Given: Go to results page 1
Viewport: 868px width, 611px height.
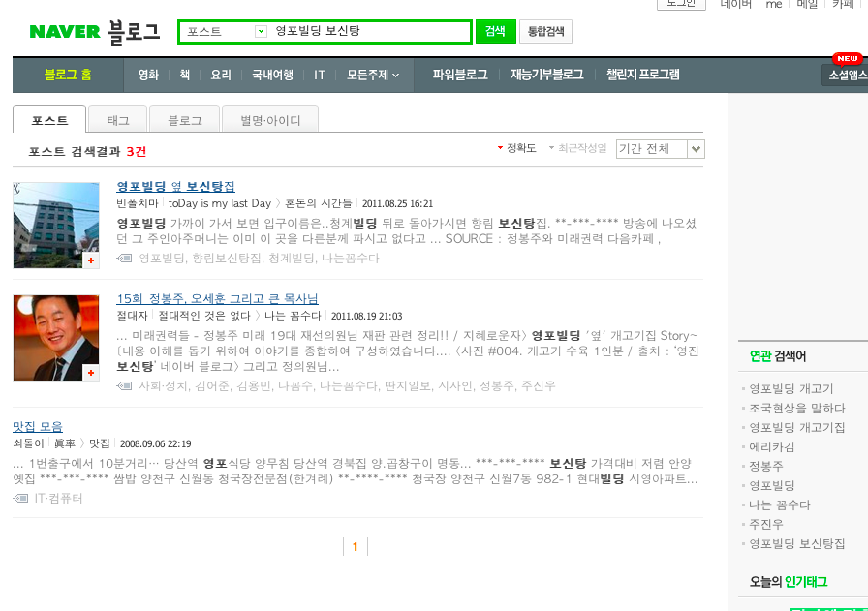Looking at the screenshot, I should 356,547.
